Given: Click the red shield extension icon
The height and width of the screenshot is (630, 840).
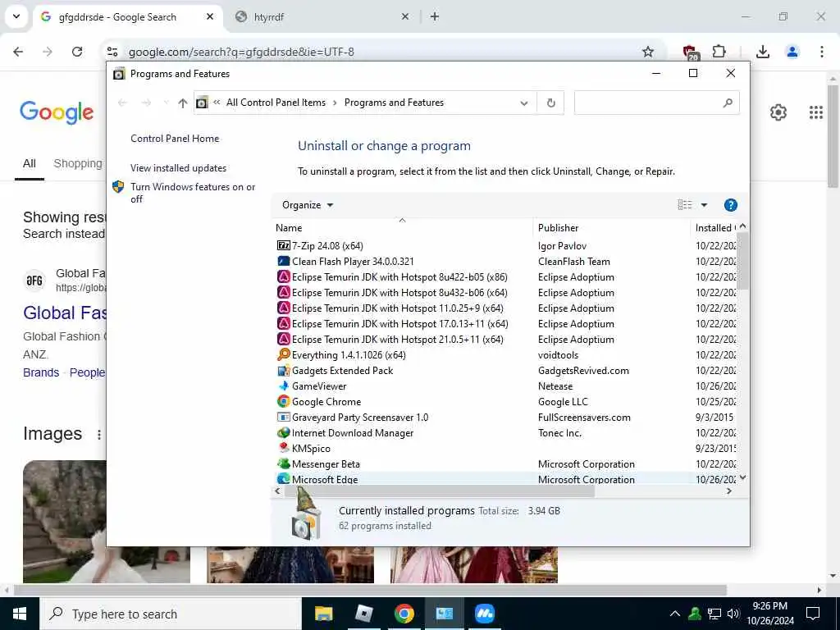Looking at the screenshot, I should point(690,52).
